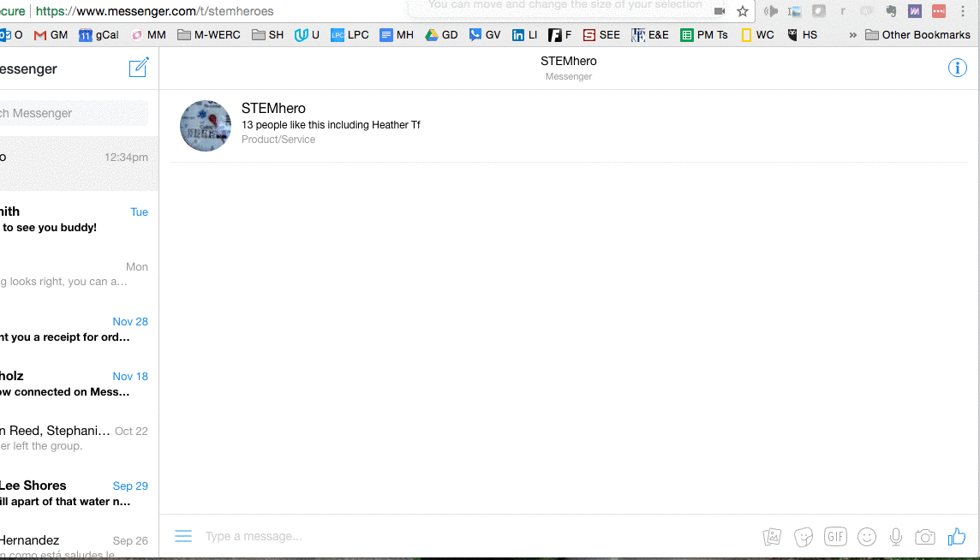The image size is (980, 560).
Task: Open the GD Google Drive bookmark
Action: [x=441, y=35]
